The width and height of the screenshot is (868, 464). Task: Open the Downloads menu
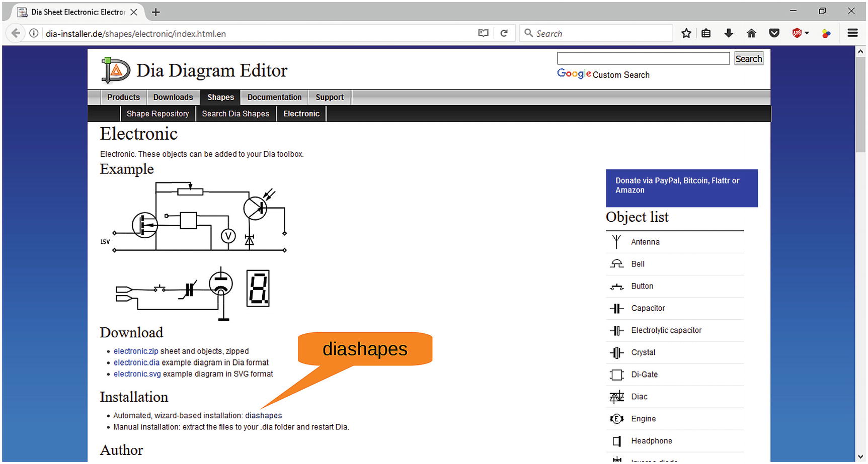click(173, 97)
